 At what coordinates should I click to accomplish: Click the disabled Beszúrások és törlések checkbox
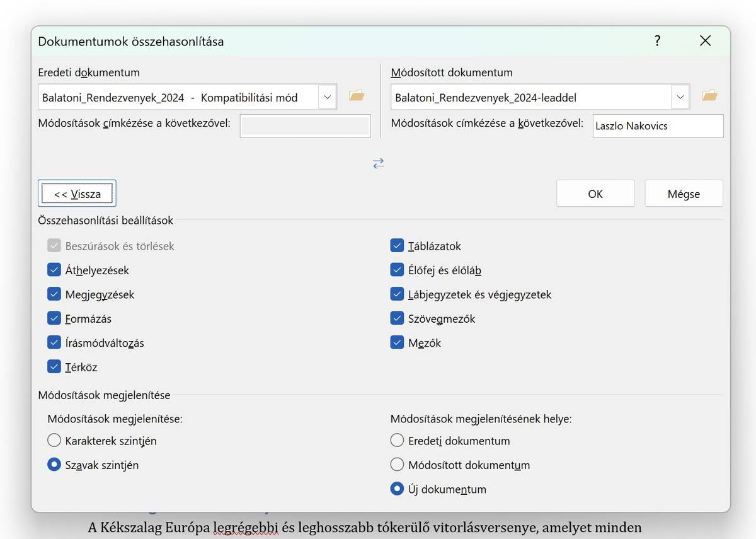tap(54, 246)
